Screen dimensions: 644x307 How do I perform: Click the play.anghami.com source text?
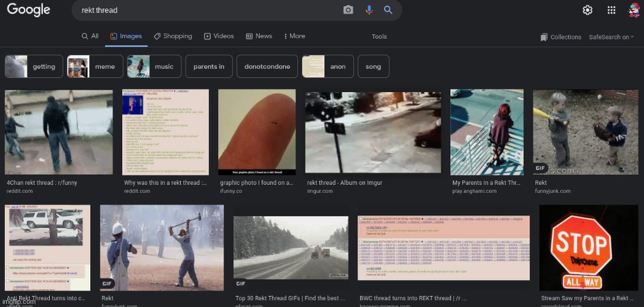point(474,191)
